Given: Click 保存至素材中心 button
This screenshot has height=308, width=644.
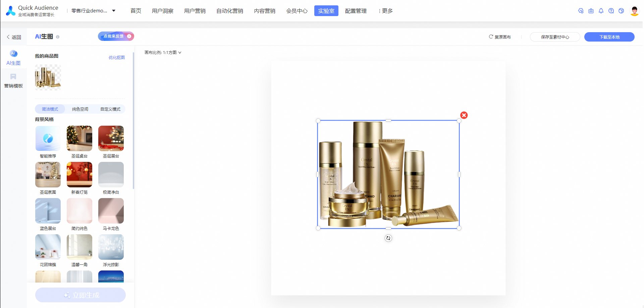Looking at the screenshot, I should coord(555,37).
